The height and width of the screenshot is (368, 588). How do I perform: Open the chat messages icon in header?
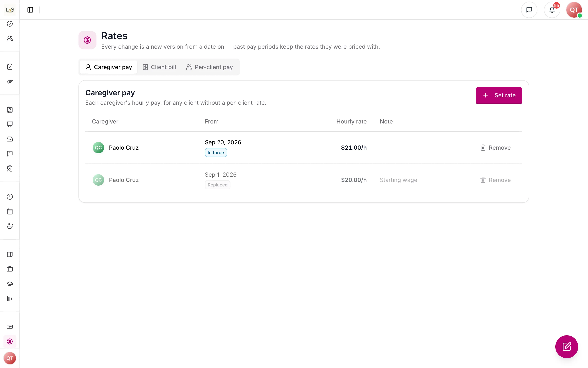(x=529, y=10)
